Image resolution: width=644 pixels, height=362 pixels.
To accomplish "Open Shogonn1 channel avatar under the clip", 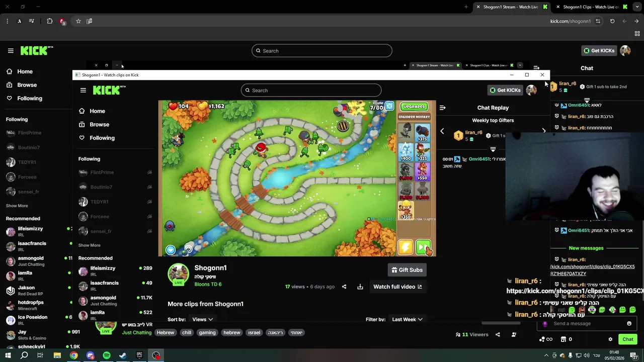I will (x=178, y=274).
